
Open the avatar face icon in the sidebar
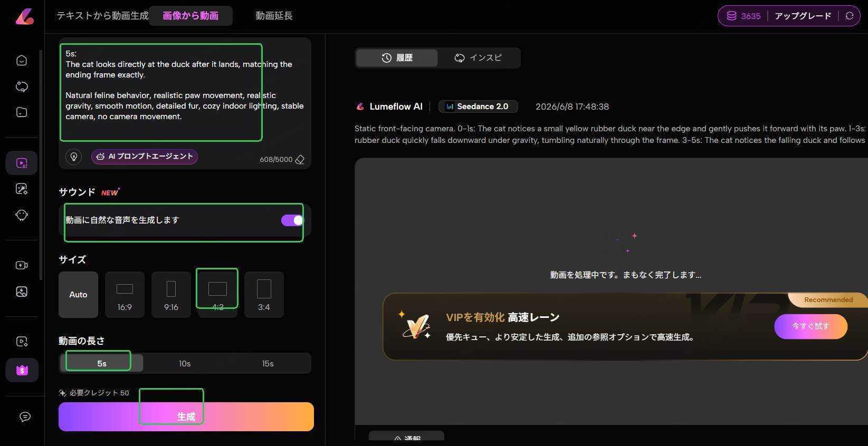(x=22, y=215)
